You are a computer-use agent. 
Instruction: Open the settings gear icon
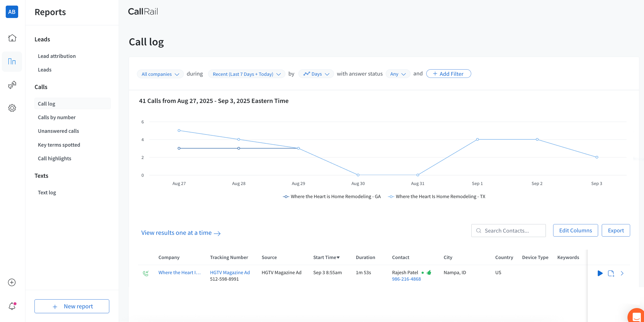[12, 108]
